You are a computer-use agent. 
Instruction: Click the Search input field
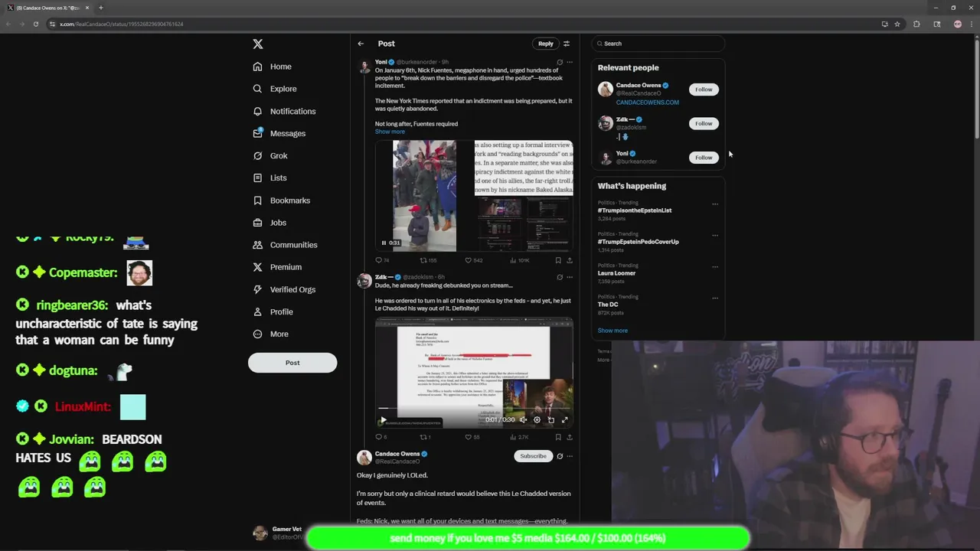click(x=658, y=44)
